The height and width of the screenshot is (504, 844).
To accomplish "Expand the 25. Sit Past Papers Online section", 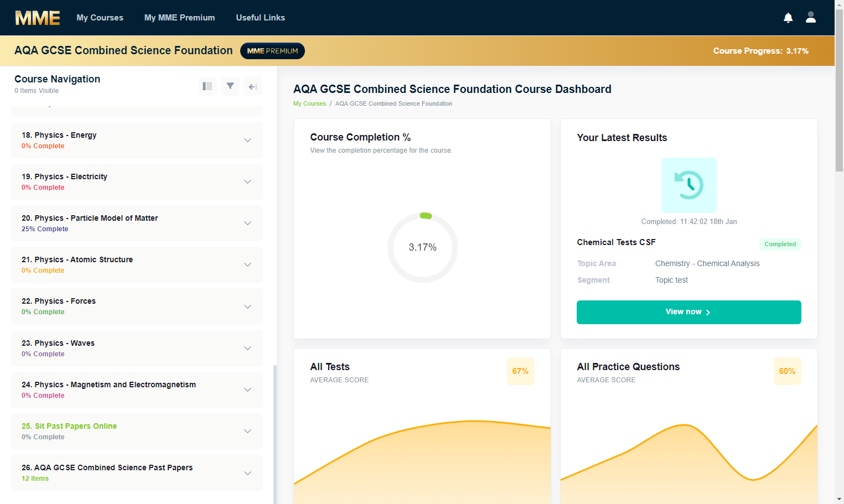I will coord(137,432).
